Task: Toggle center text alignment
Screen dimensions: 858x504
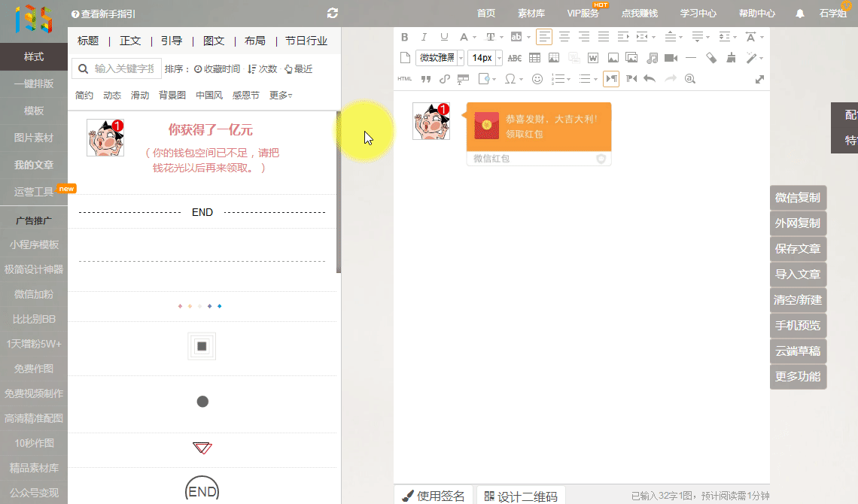Action: [564, 37]
